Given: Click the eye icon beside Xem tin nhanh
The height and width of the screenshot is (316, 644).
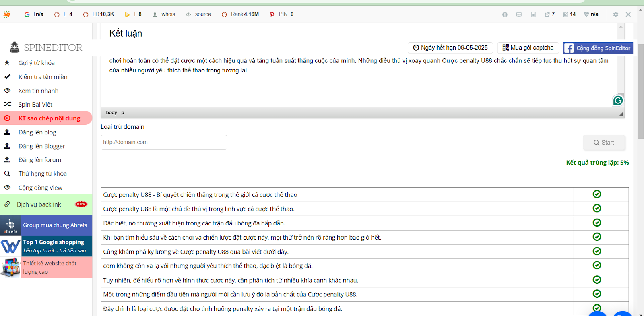Looking at the screenshot, I should point(7,90).
